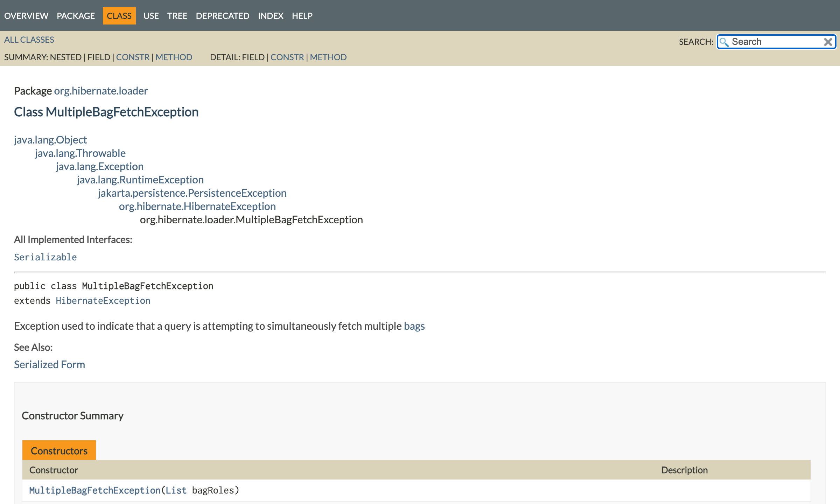Open java.lang.Exception in the hierarchy
The image size is (840, 504).
point(100,166)
